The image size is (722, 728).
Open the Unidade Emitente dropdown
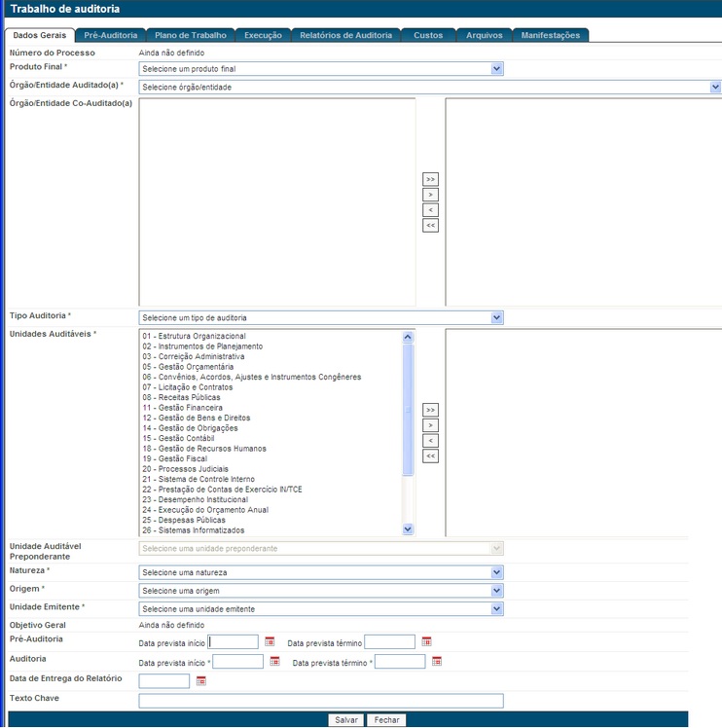pyautogui.click(x=497, y=609)
